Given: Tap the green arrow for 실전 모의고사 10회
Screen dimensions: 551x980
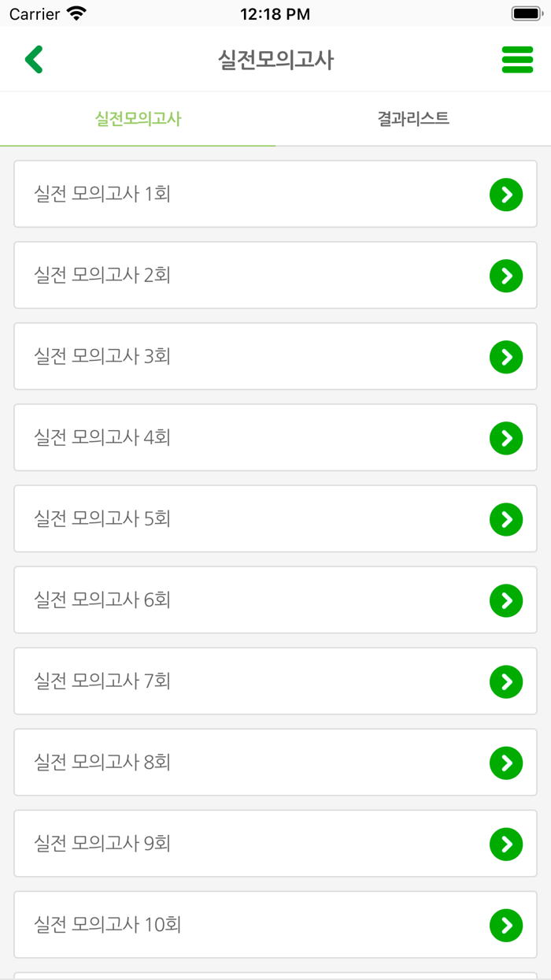Looking at the screenshot, I should point(506,925).
